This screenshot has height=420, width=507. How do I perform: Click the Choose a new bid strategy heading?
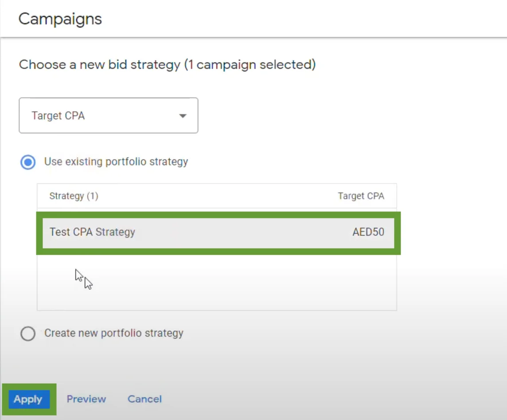[167, 65]
